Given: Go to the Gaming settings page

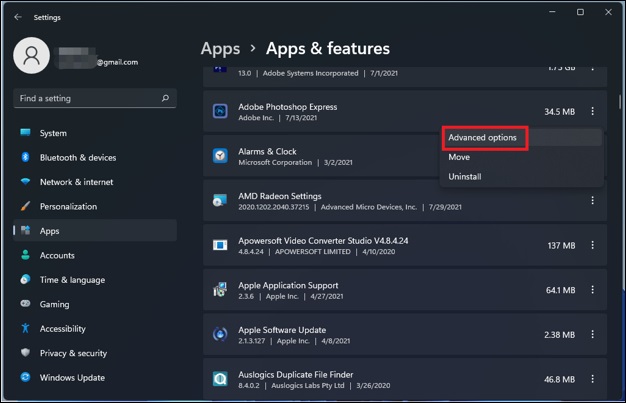Looking at the screenshot, I should pyautogui.click(x=95, y=304).
